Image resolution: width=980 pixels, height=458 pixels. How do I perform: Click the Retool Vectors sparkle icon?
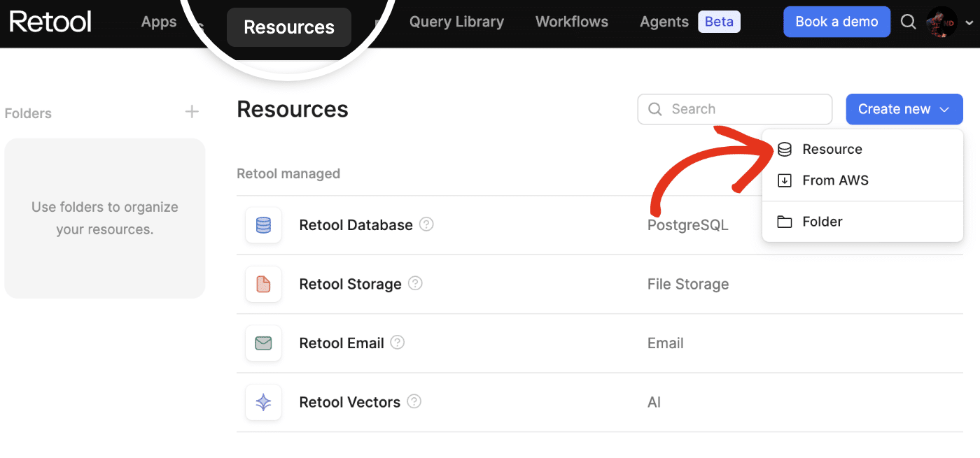point(263,402)
